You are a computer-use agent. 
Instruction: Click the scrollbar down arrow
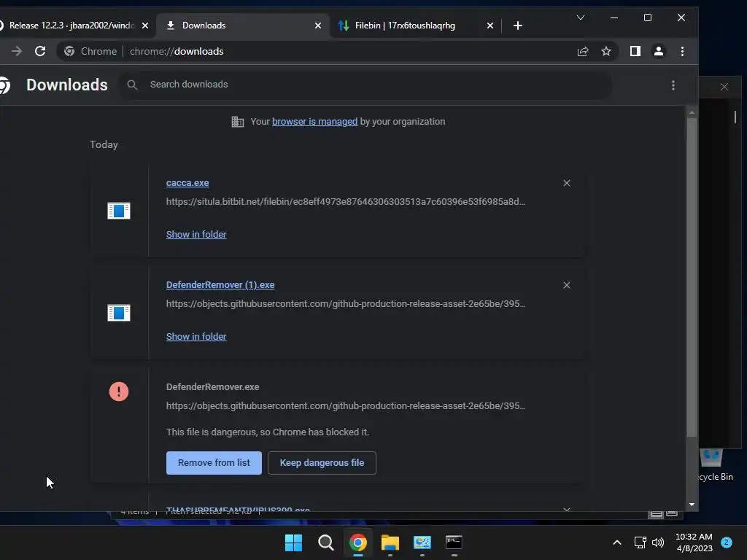pos(692,505)
